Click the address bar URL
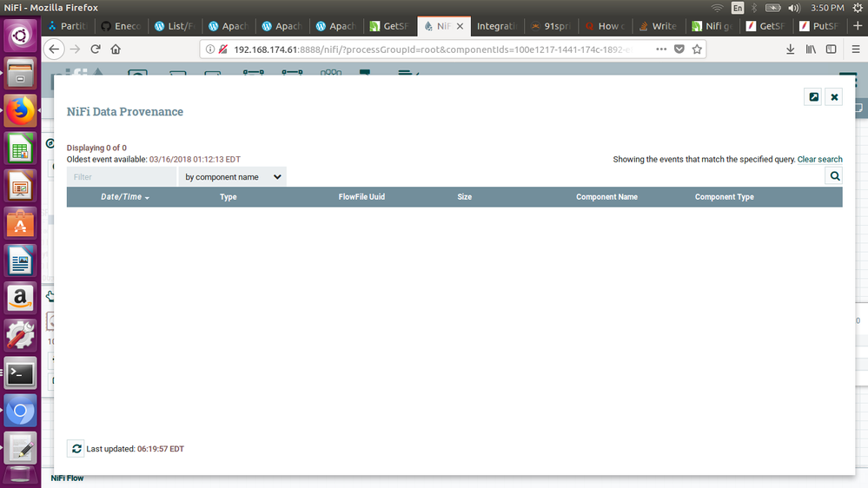 432,49
